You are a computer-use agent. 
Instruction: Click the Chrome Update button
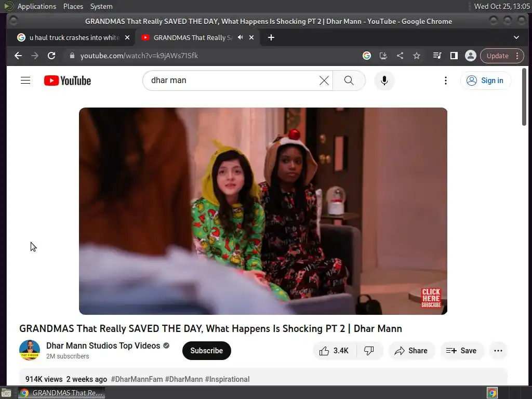point(497,56)
